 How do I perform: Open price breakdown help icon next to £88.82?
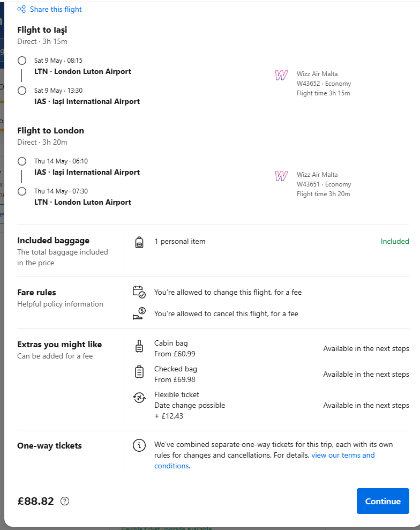point(64,501)
